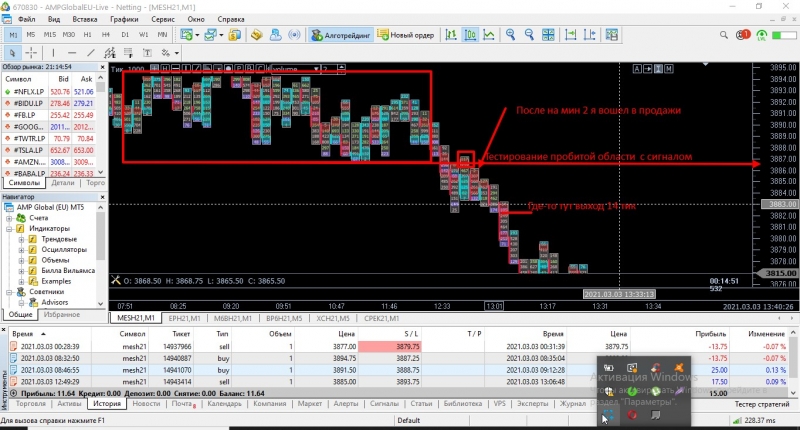Open profiles dropdown arrow
Image resolution: width=800 pixels, height=430 pixels.
(x=221, y=35)
